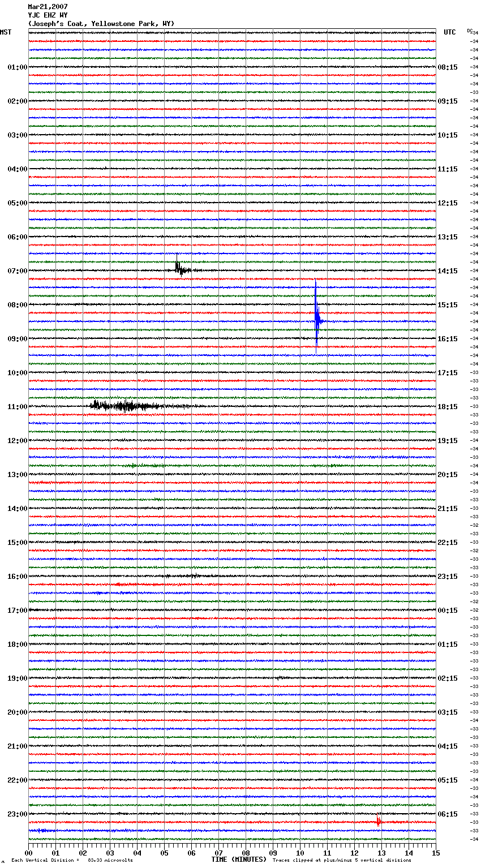Click the 06:15 UTC time label
Screen dimensions: 481x868
click(x=448, y=814)
